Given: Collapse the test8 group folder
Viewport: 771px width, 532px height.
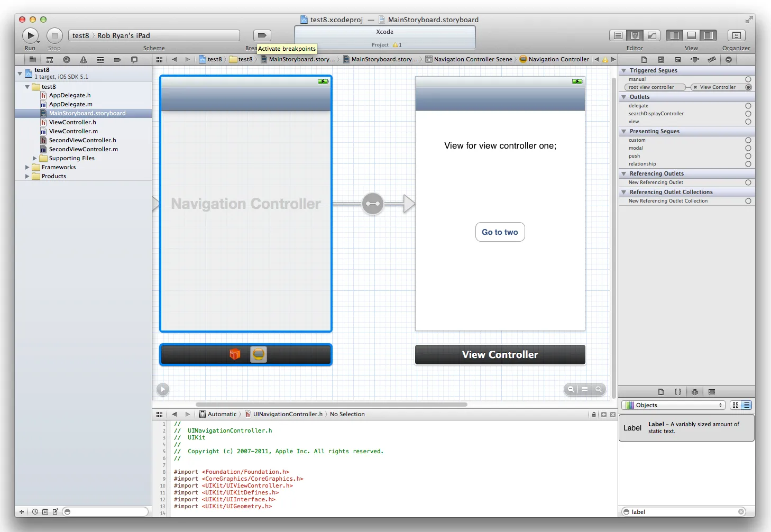Looking at the screenshot, I should [x=27, y=87].
